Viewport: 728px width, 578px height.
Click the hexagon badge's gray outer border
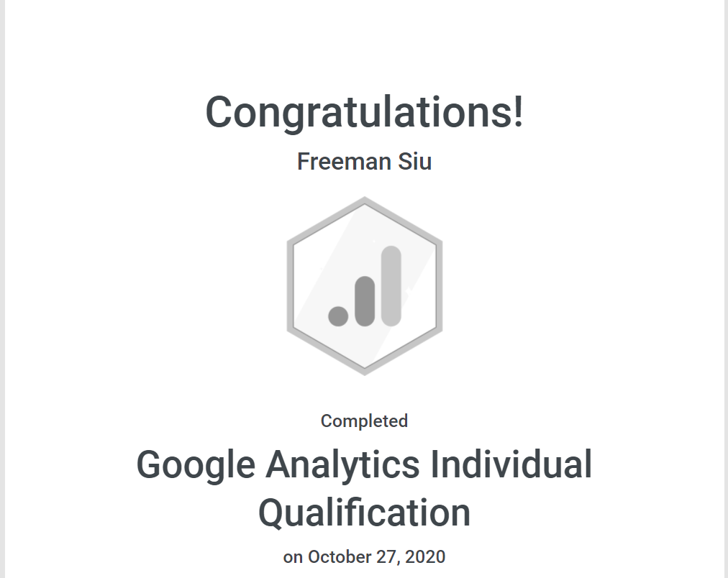[x=291, y=286]
